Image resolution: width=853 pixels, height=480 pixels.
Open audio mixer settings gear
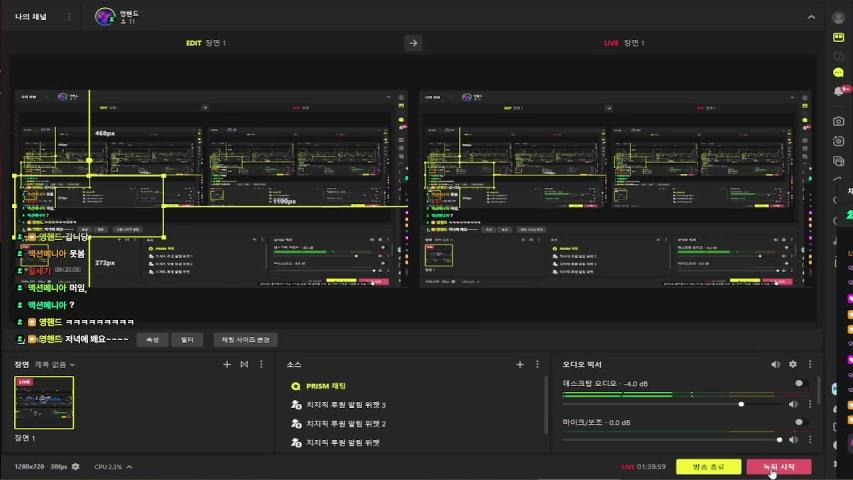tap(793, 365)
